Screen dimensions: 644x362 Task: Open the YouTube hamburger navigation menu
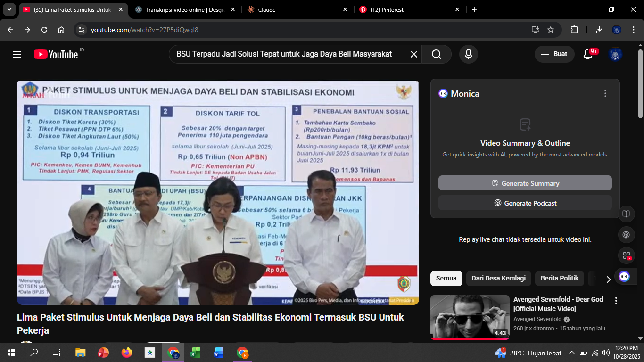[x=17, y=54]
